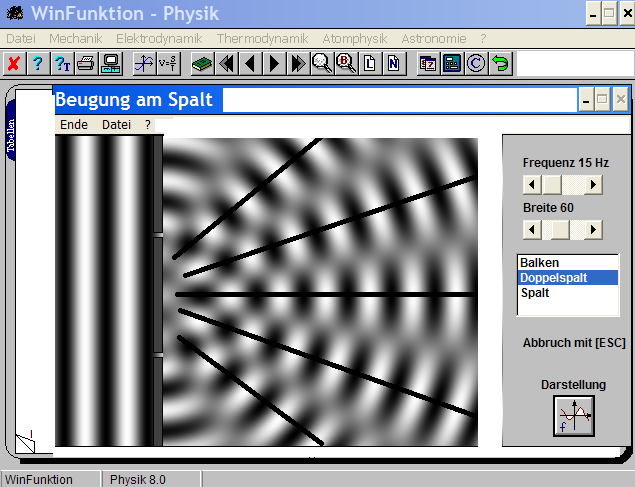This screenshot has height=487, width=635.
Task: Click the copyright C circle icon
Action: tap(476, 64)
